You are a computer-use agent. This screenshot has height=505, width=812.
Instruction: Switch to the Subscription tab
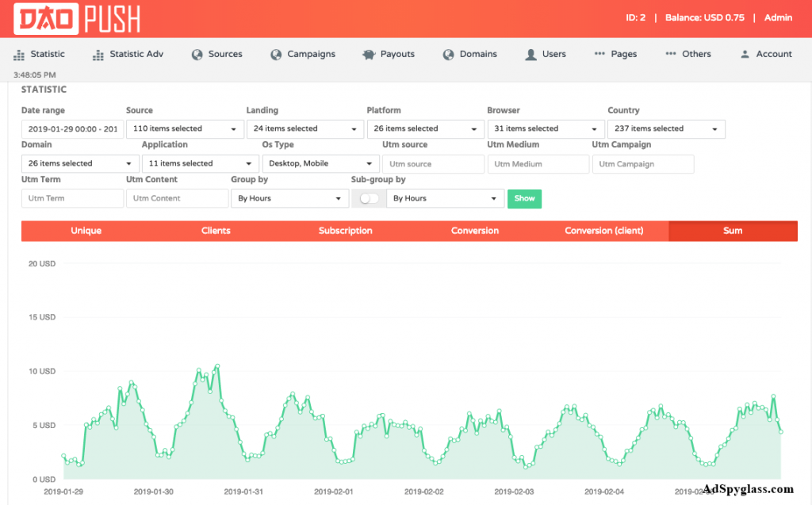[346, 231]
